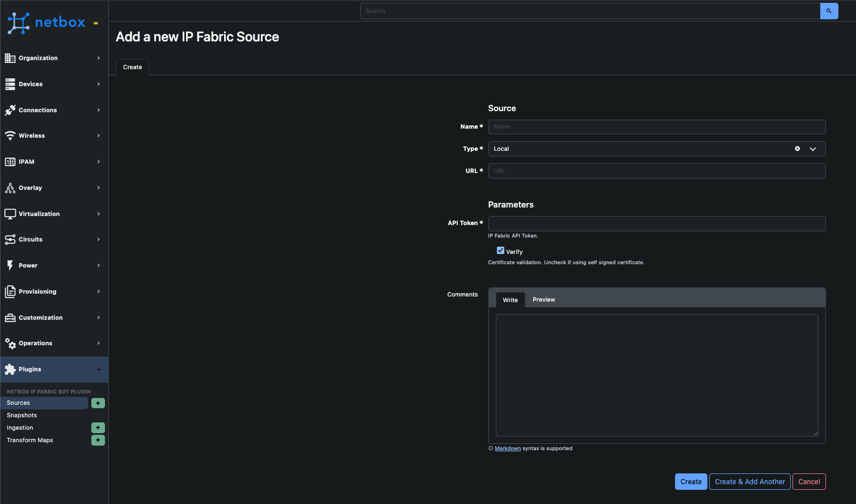Expand the Connections menu chevron
Screen dimensions: 856x504
point(99,110)
